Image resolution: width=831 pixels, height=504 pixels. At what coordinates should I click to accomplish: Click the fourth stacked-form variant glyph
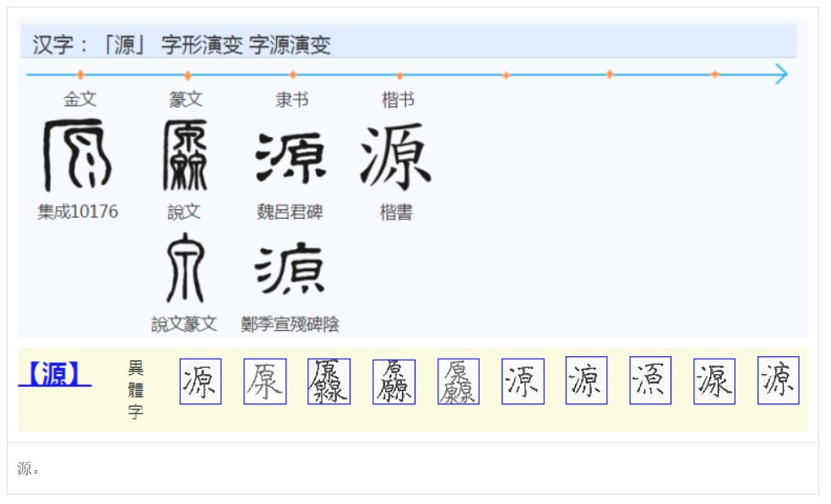coord(394,382)
